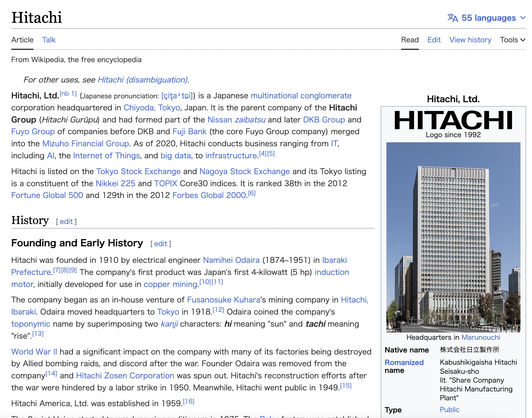The height and width of the screenshot is (418, 532).
Task: Click the translate languages icon
Action: click(453, 18)
